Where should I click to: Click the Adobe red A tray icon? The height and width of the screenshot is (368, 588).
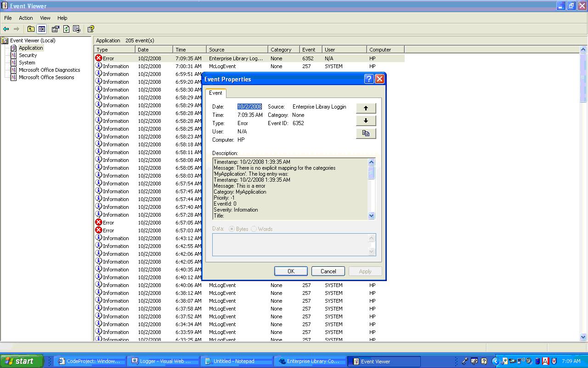tap(546, 361)
